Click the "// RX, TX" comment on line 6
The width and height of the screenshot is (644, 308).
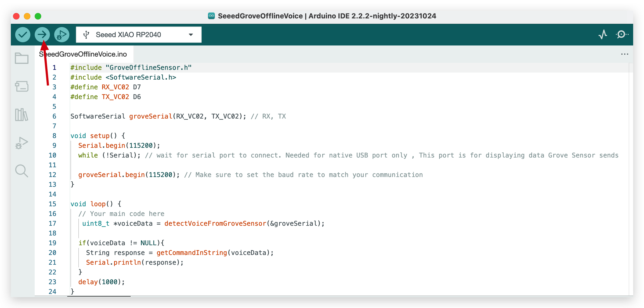[268, 116]
